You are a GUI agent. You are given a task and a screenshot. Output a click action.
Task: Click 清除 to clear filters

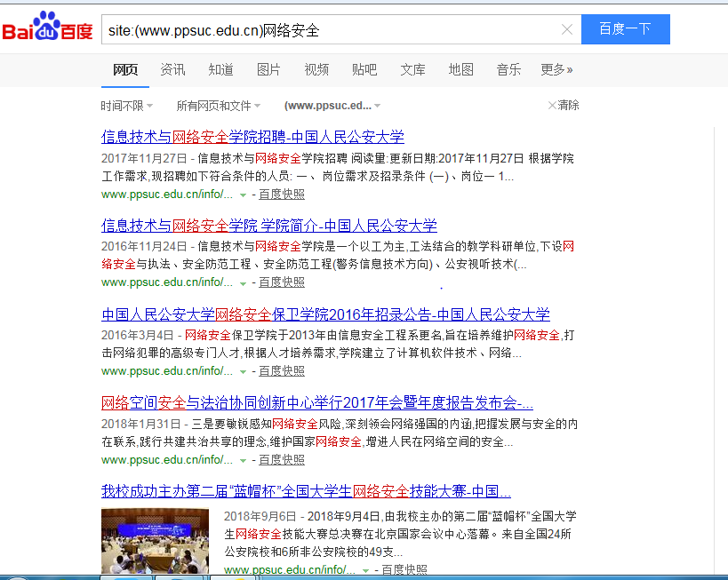click(564, 106)
